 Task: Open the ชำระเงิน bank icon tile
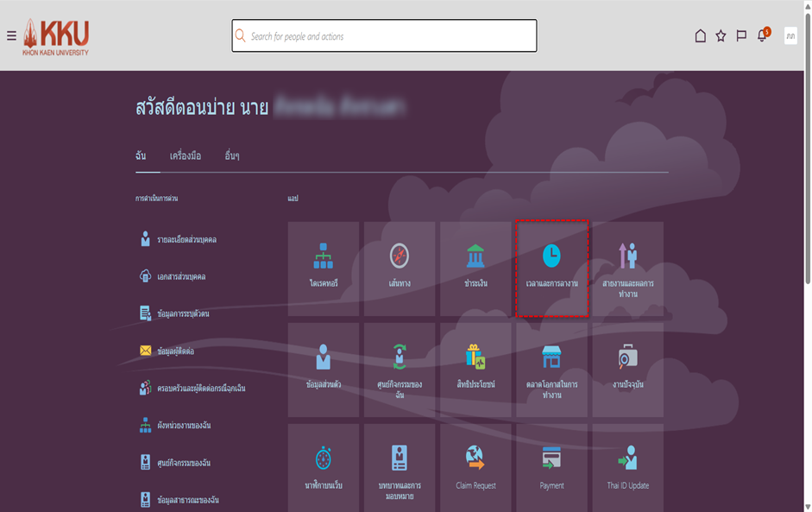pos(475,268)
